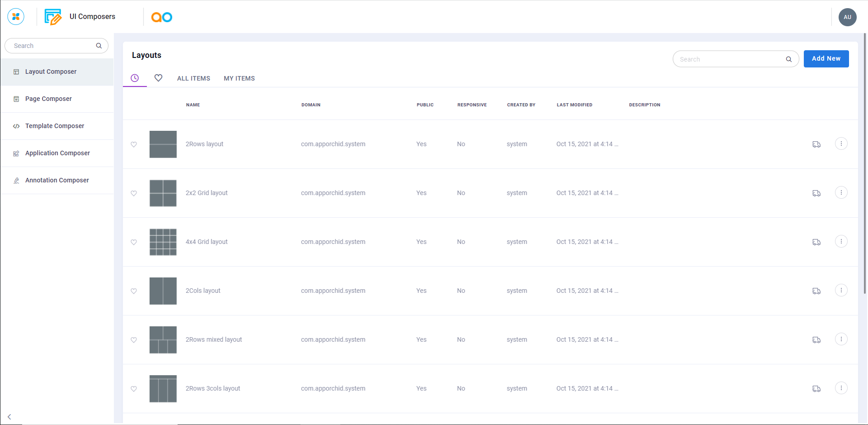Show recently viewed layouts clock tab

coord(135,78)
